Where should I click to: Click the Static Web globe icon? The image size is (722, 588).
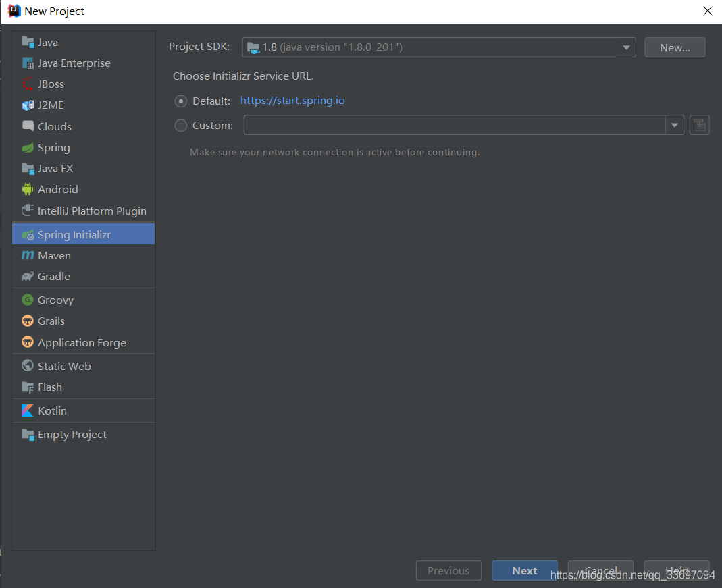pyautogui.click(x=28, y=366)
